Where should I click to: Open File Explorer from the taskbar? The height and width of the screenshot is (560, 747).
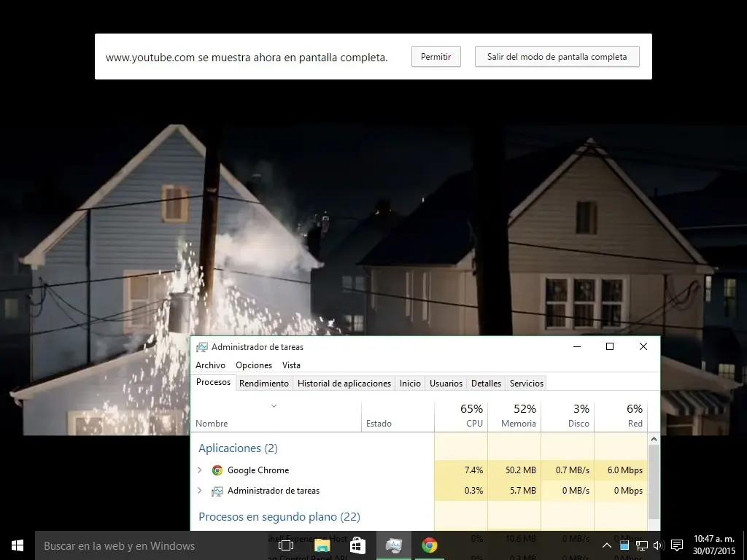pyautogui.click(x=322, y=545)
